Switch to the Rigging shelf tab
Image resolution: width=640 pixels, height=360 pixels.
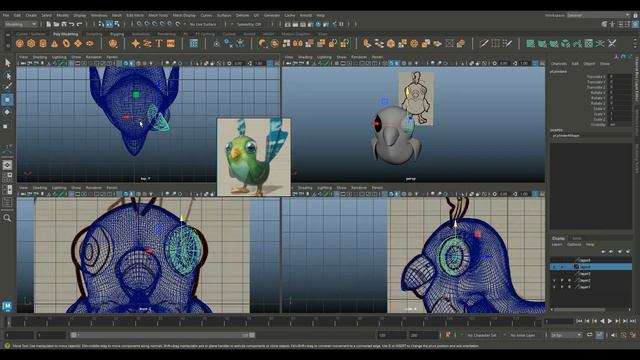tap(117, 34)
